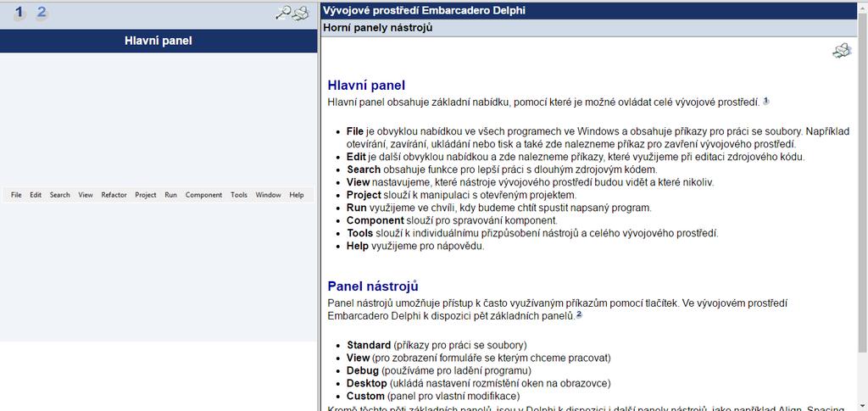Click bold 'Debug' in the toolbar list
This screenshot has height=411, width=868.
363,370
